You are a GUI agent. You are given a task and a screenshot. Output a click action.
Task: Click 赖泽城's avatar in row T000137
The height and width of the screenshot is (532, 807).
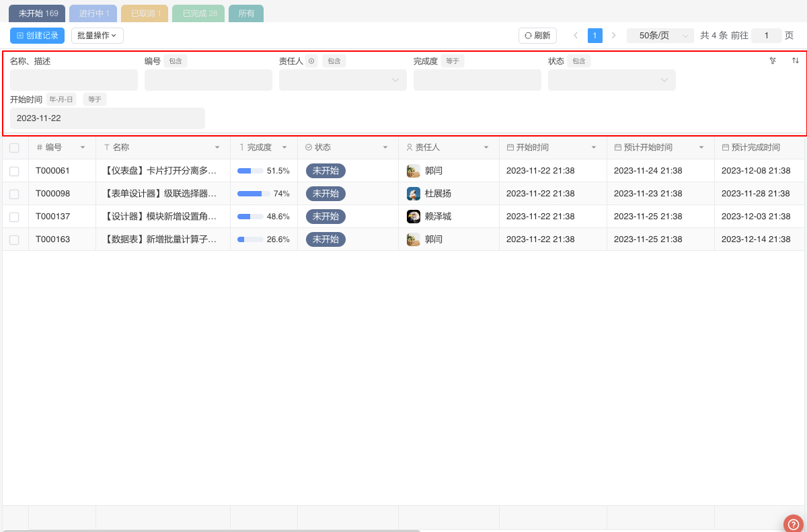click(x=414, y=217)
